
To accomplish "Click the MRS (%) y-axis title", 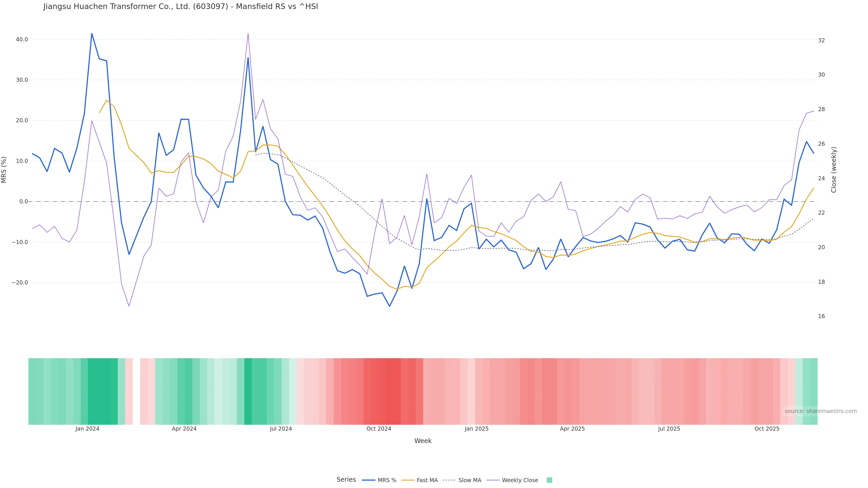I will click(x=4, y=169).
